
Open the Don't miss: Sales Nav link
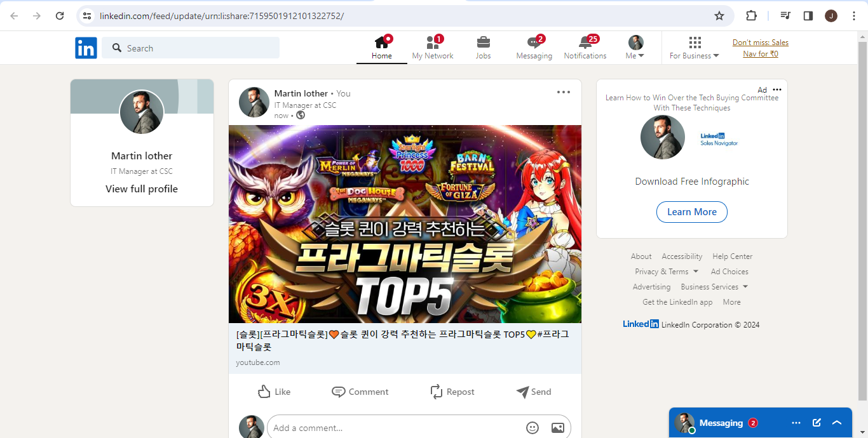pos(761,48)
